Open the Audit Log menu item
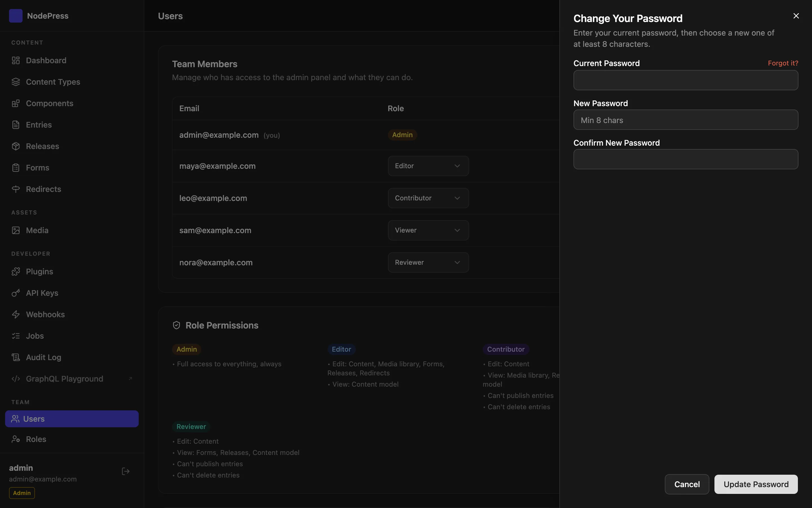The image size is (812, 508). [x=72, y=358]
